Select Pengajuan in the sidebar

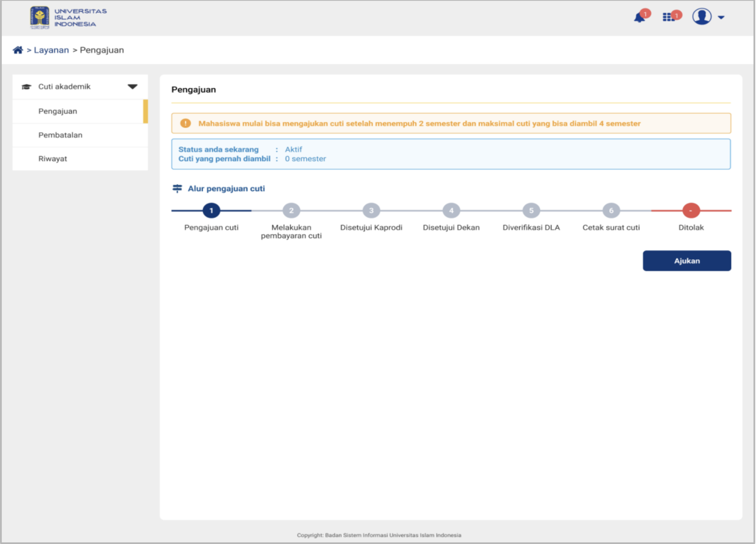tap(58, 111)
